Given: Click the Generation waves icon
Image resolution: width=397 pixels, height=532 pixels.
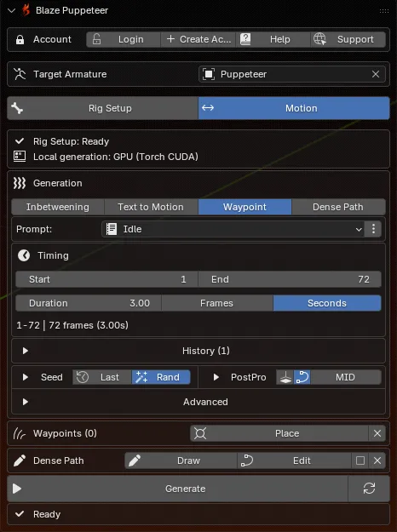Looking at the screenshot, I should (20, 183).
